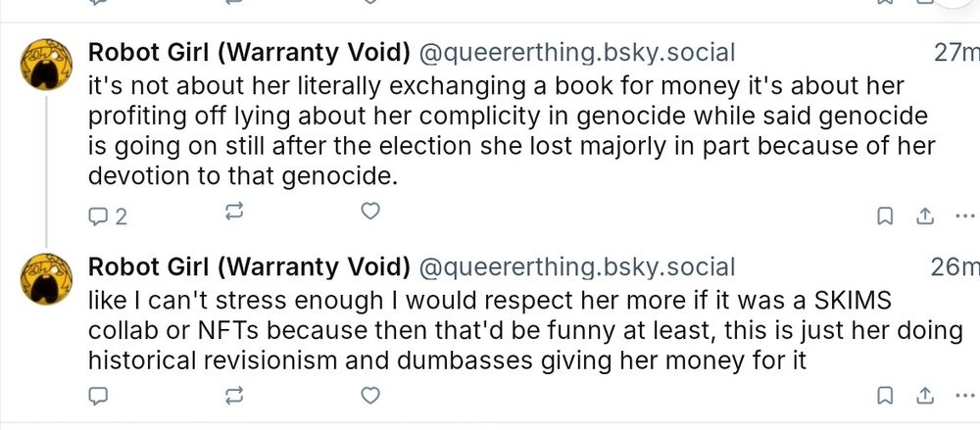Open repost menu on the 27m post

(233, 212)
